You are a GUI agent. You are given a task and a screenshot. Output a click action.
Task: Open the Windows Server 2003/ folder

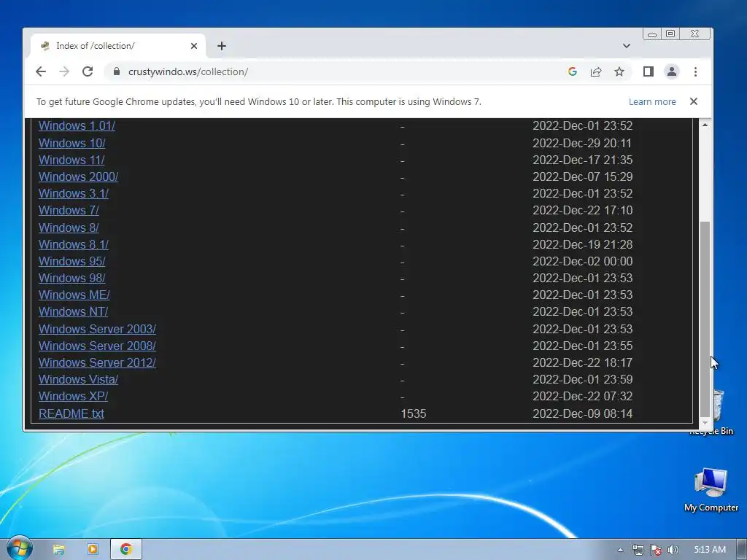pyautogui.click(x=97, y=329)
